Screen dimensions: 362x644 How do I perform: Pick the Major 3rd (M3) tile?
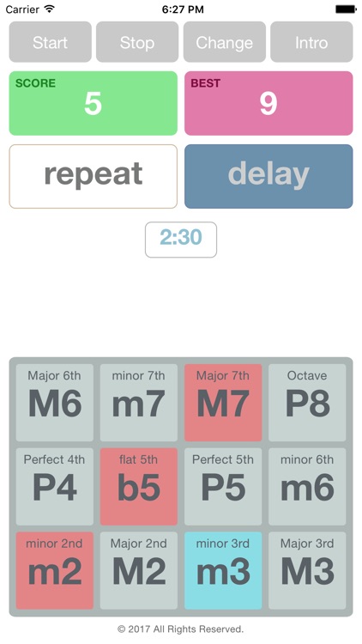[307, 570]
